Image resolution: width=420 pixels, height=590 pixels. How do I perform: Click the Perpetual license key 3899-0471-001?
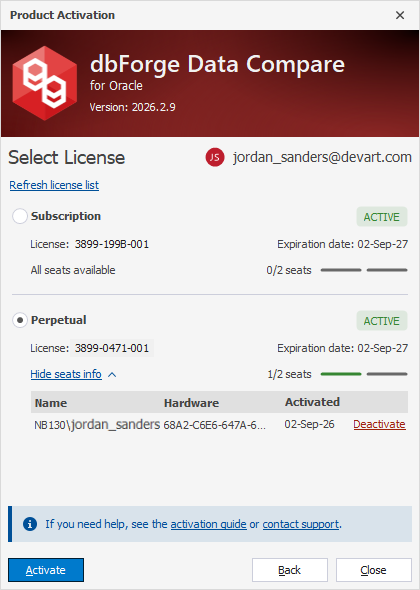(x=112, y=348)
